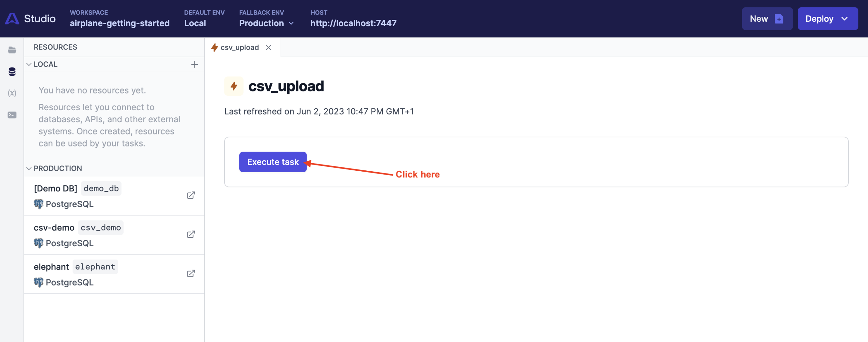Click the Airplane Studio logo
Image resolution: width=868 pixels, height=342 pixels.
(x=30, y=19)
